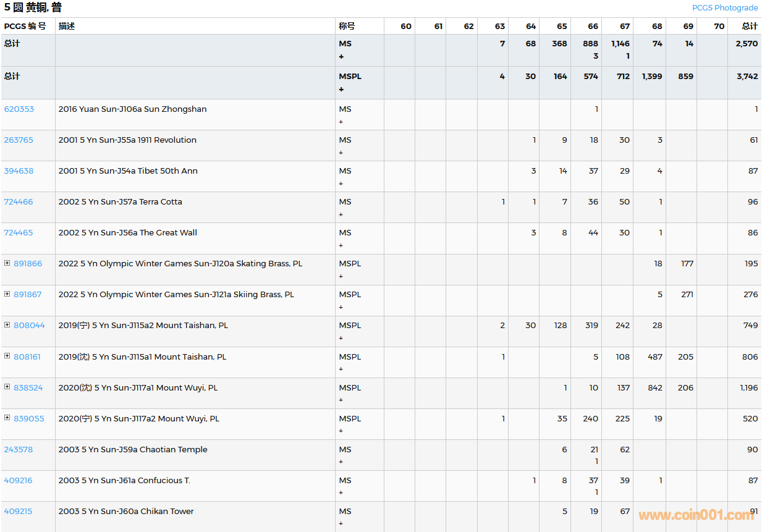
Task: Click the PCGS 编号 column header
Action: (x=25, y=27)
